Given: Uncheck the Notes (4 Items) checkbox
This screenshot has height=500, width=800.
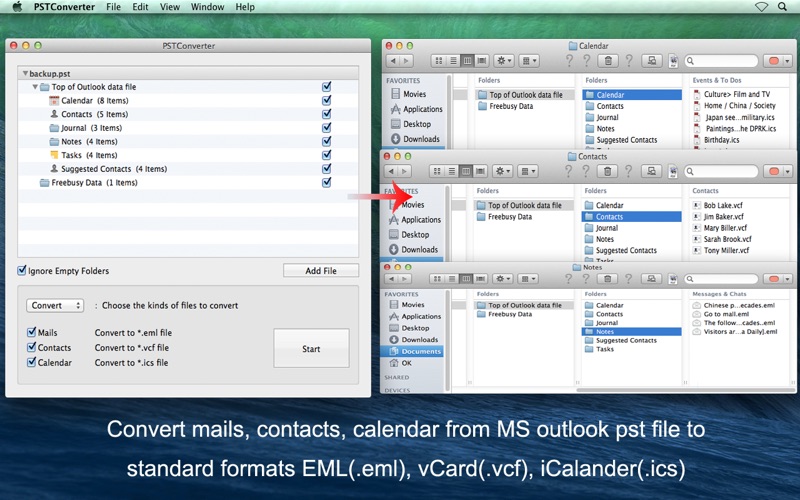Looking at the screenshot, I should click(x=327, y=141).
